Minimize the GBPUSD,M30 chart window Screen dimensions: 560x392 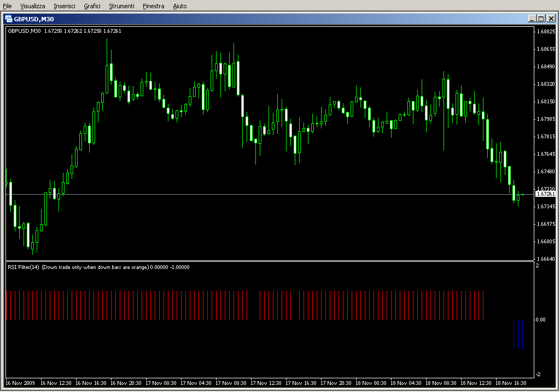(x=532, y=19)
